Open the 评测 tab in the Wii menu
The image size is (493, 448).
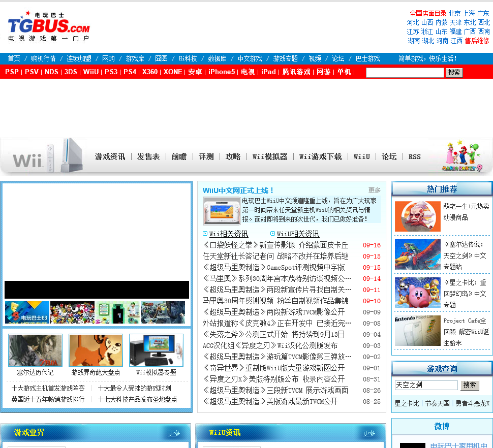[x=206, y=156]
